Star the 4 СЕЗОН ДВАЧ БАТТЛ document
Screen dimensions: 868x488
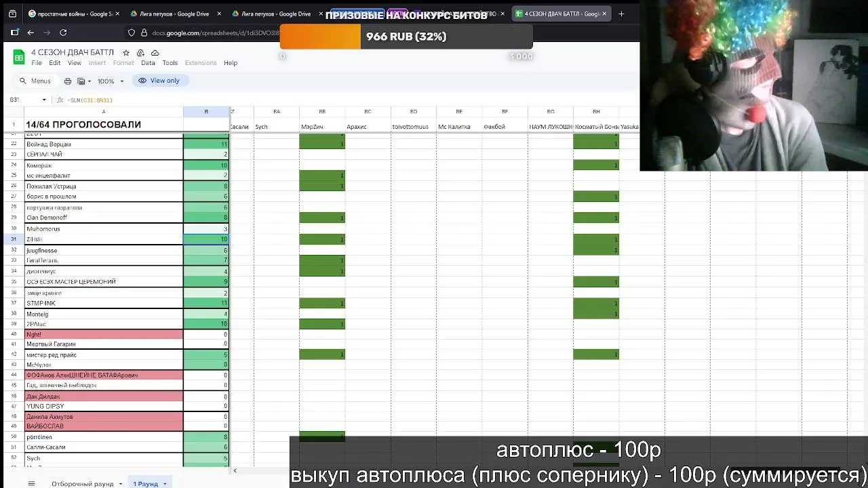[126, 52]
